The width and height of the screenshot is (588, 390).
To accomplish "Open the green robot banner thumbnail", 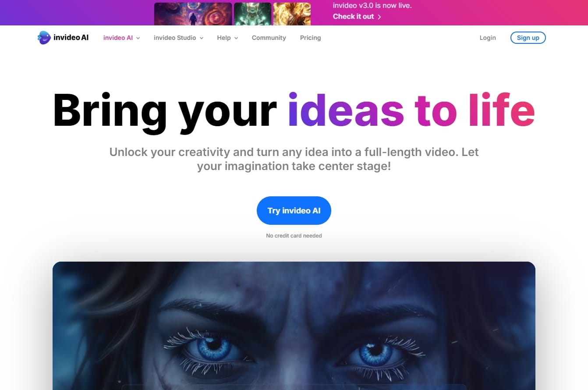I will coord(252,14).
